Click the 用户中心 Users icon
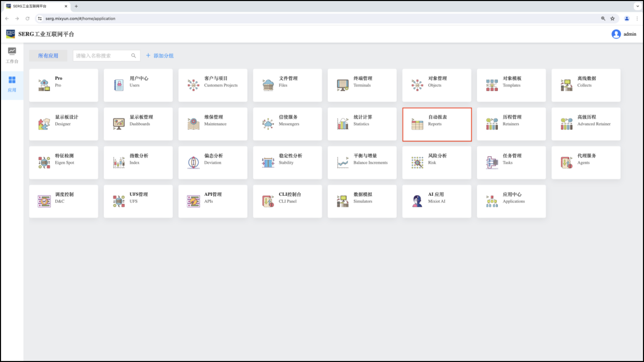This screenshot has height=362, width=644. coord(119,85)
